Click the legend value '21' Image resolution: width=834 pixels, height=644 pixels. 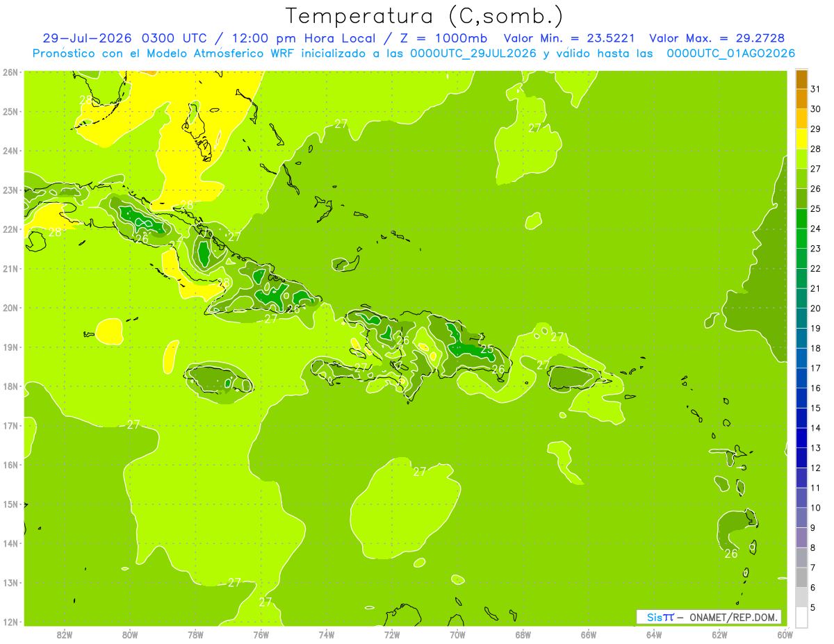(816, 288)
